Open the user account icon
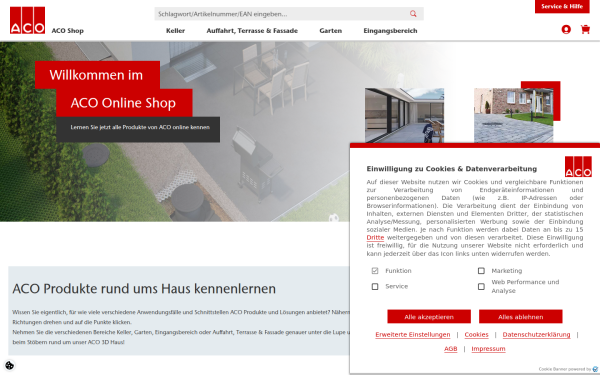 (x=566, y=29)
